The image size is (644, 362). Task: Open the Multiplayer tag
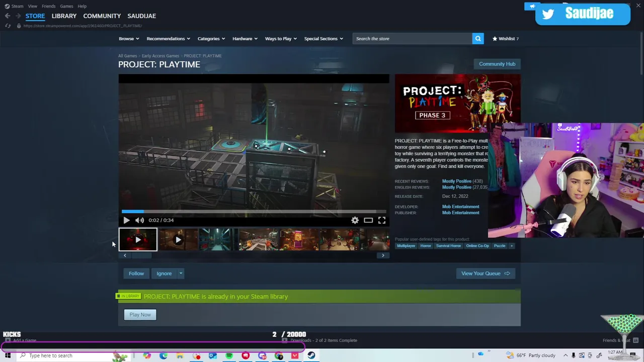point(406,246)
